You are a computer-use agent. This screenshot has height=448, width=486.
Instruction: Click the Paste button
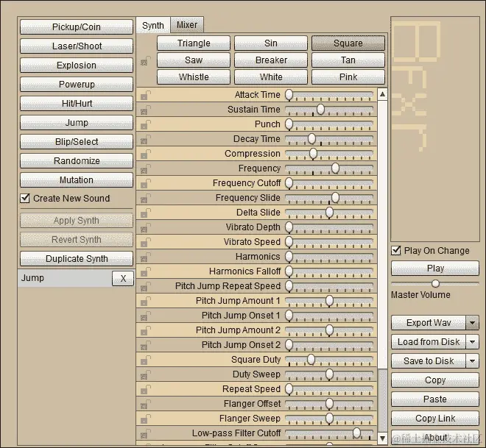pos(435,399)
